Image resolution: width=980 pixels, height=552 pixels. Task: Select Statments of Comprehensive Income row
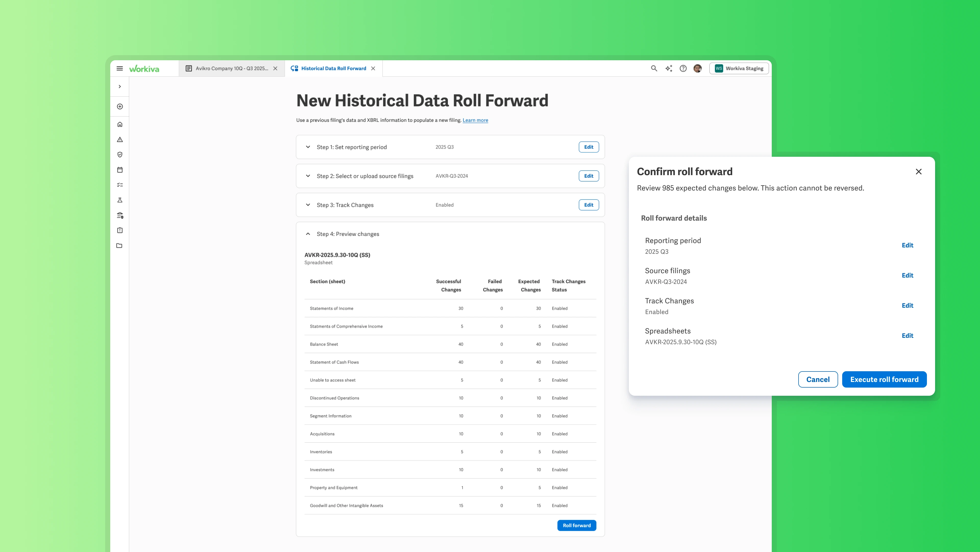point(450,326)
